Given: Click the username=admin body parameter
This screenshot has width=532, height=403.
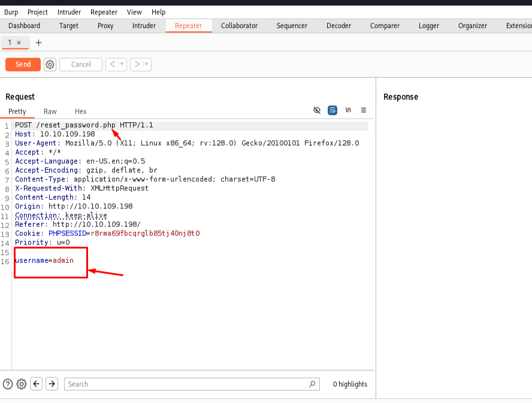Looking at the screenshot, I should 44,260.
